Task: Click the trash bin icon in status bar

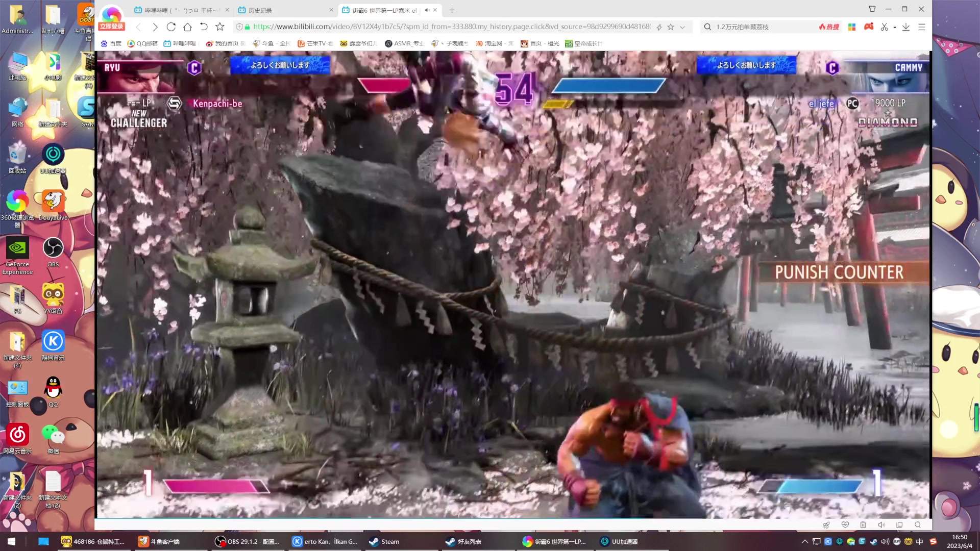Action: 863,524
